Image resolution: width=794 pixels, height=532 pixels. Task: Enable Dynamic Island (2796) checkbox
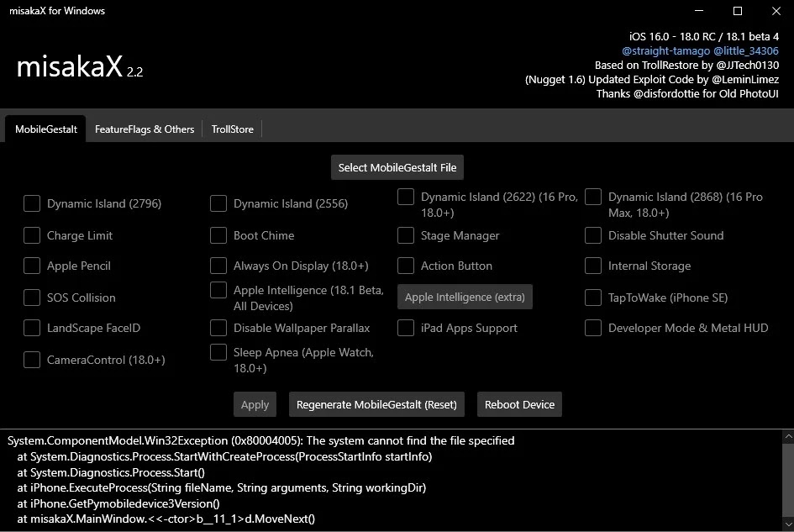32,203
